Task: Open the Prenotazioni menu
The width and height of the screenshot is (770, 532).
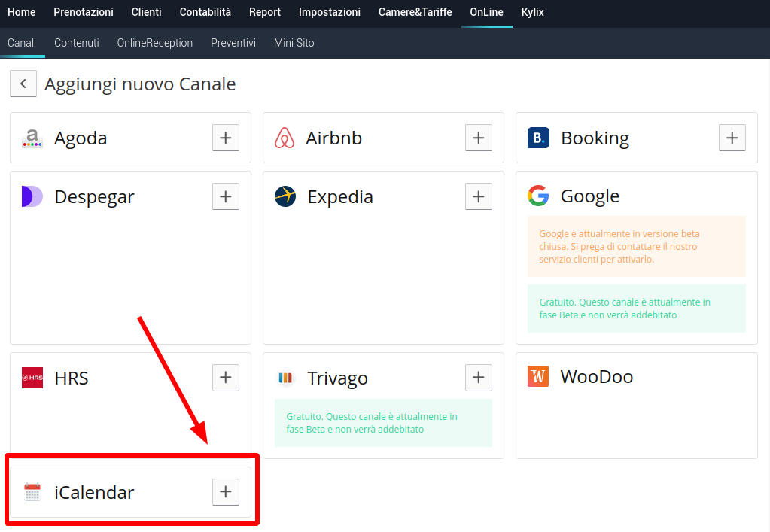Action: 84,12
